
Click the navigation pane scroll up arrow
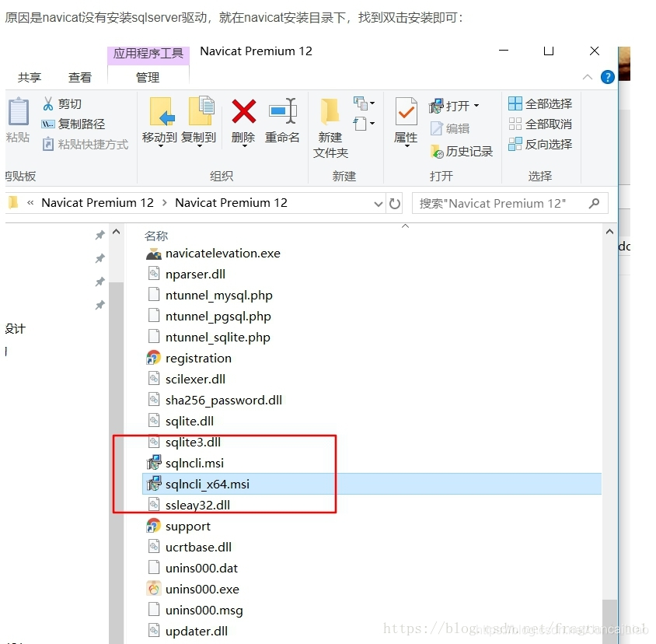pos(117,232)
